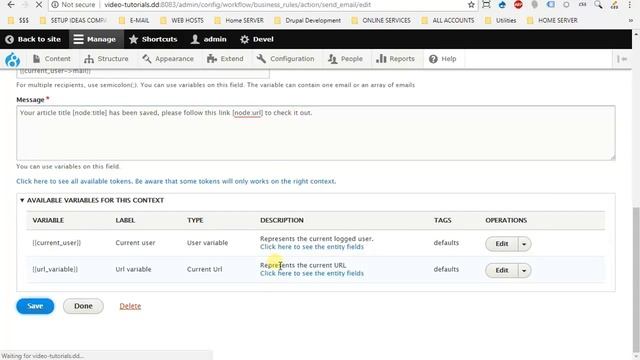The image size is (640, 360).
Task: Toggle the Manage menu
Action: pyautogui.click(x=95, y=39)
